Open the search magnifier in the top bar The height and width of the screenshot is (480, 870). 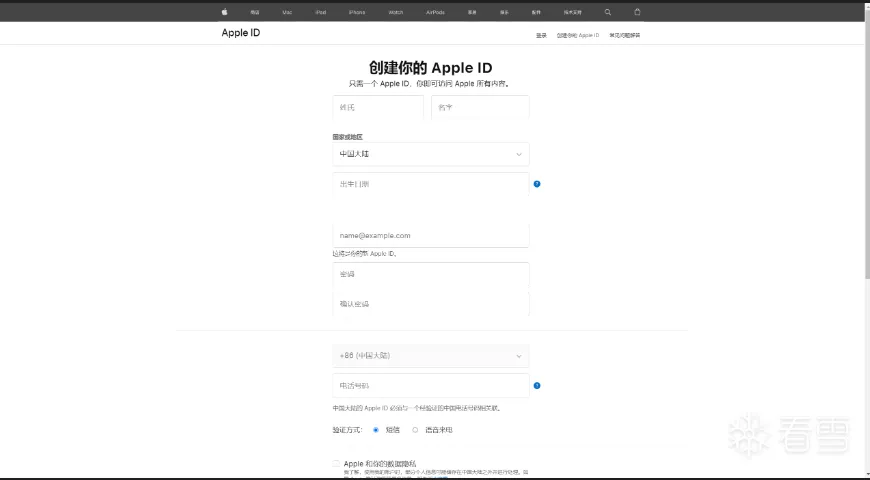click(x=608, y=12)
